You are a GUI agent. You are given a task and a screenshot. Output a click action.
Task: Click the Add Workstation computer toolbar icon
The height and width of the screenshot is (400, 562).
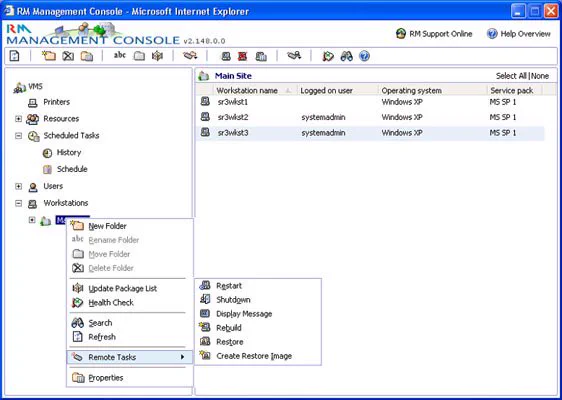226,56
